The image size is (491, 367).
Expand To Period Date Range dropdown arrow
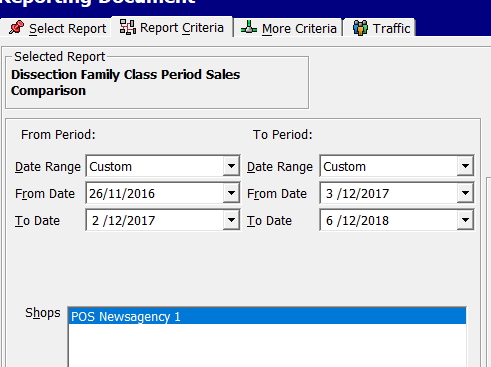(465, 166)
